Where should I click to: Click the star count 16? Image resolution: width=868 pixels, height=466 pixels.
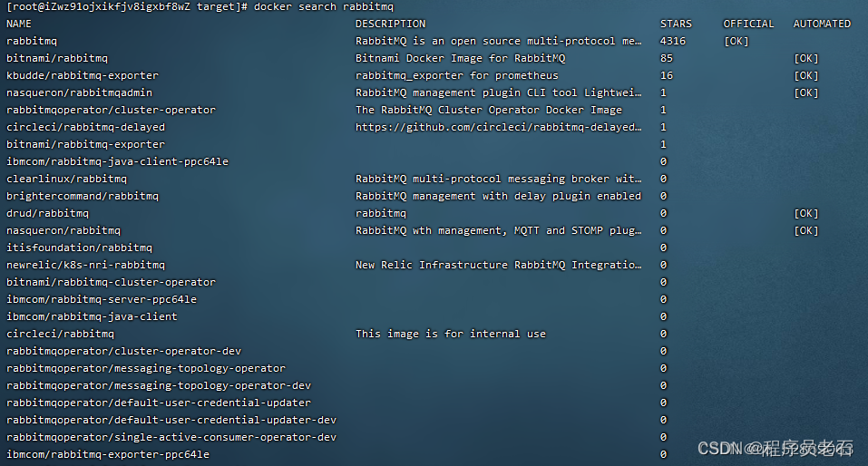tap(667, 75)
